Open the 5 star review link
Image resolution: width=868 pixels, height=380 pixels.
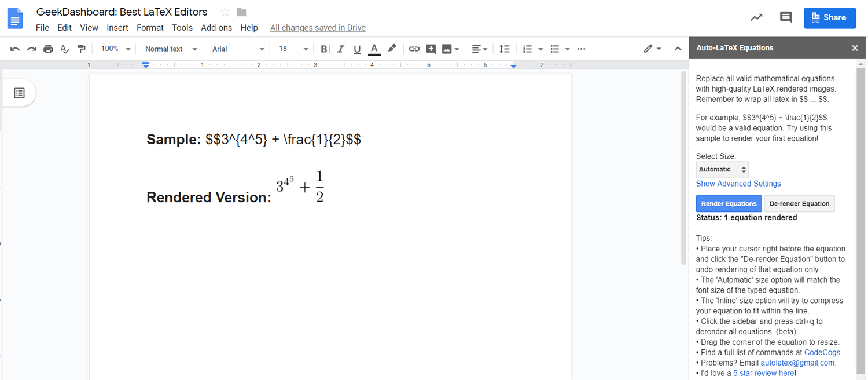(x=764, y=373)
